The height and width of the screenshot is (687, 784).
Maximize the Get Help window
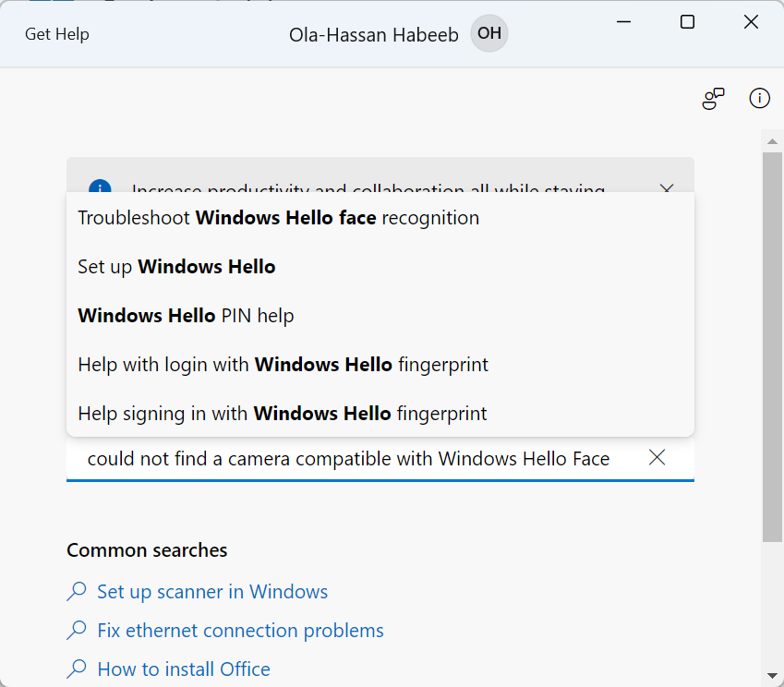(687, 22)
